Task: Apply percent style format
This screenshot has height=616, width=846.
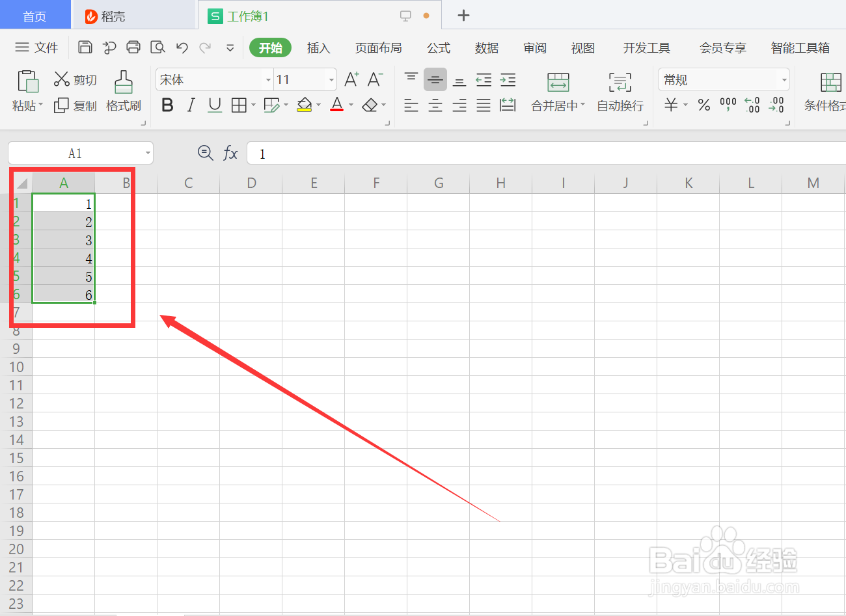Action: pyautogui.click(x=704, y=105)
